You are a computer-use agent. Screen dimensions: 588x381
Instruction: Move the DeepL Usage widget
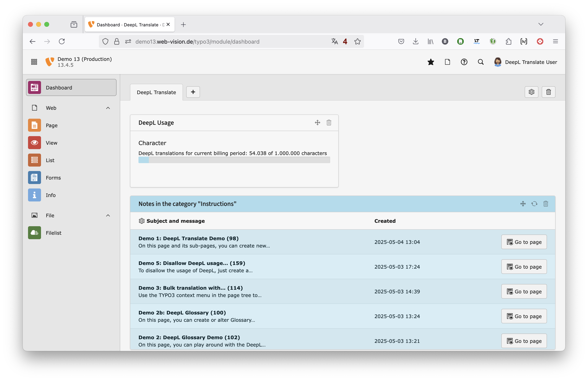[x=318, y=123]
